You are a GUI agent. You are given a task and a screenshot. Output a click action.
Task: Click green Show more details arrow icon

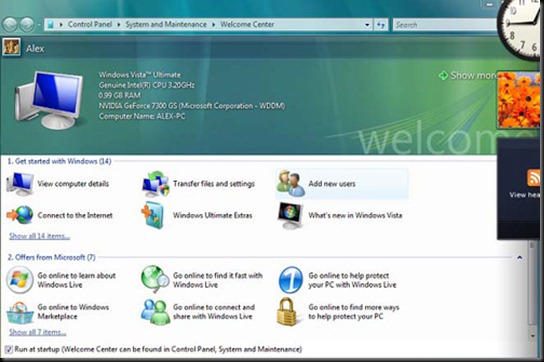coord(443,75)
